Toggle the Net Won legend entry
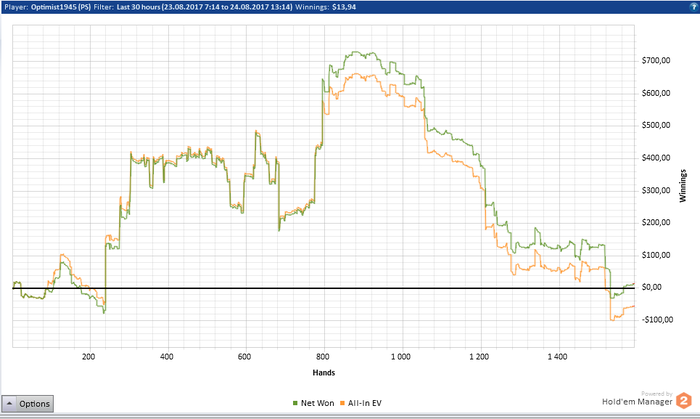The width and height of the screenshot is (700, 419). [313, 403]
